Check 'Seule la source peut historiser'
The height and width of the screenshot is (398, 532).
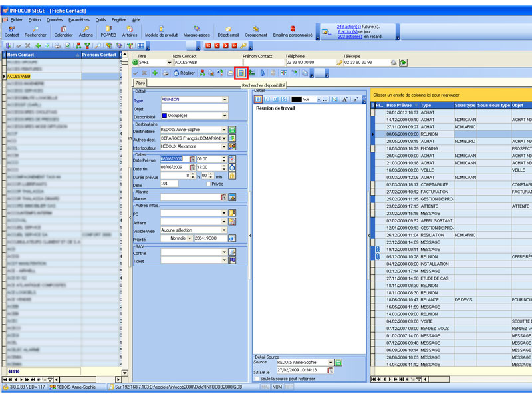(x=258, y=379)
